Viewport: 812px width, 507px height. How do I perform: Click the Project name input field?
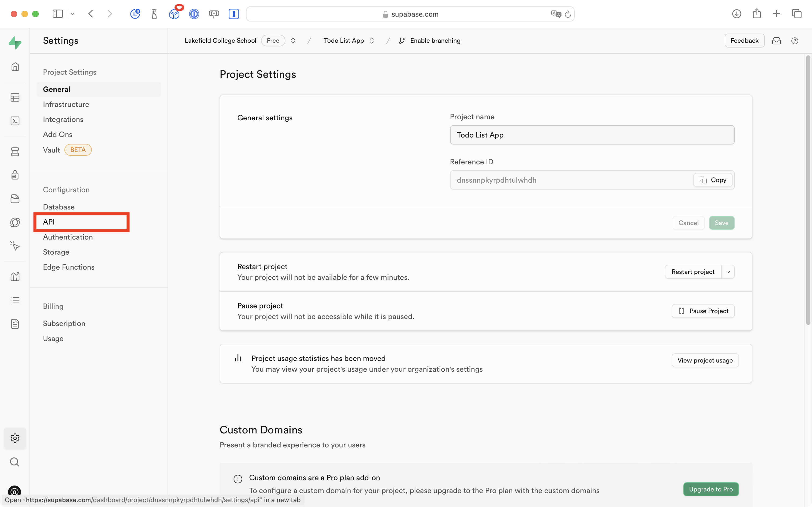tap(592, 135)
